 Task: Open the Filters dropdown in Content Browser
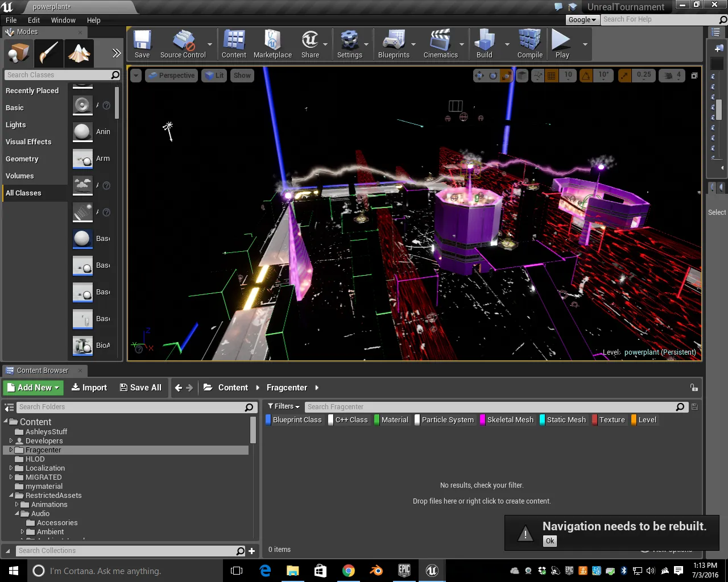[x=283, y=406]
